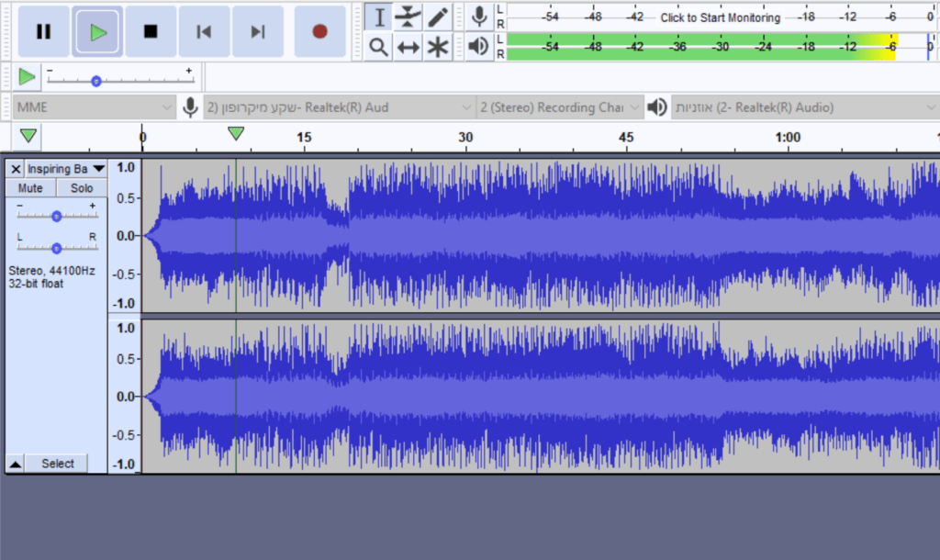Skip to start of track
940x560 pixels.
click(x=204, y=32)
